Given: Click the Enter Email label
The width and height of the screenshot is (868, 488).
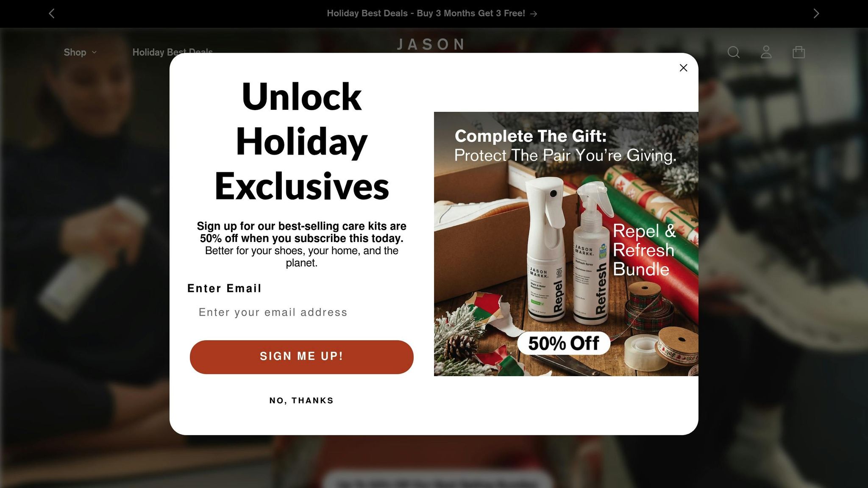Looking at the screenshot, I should point(224,288).
